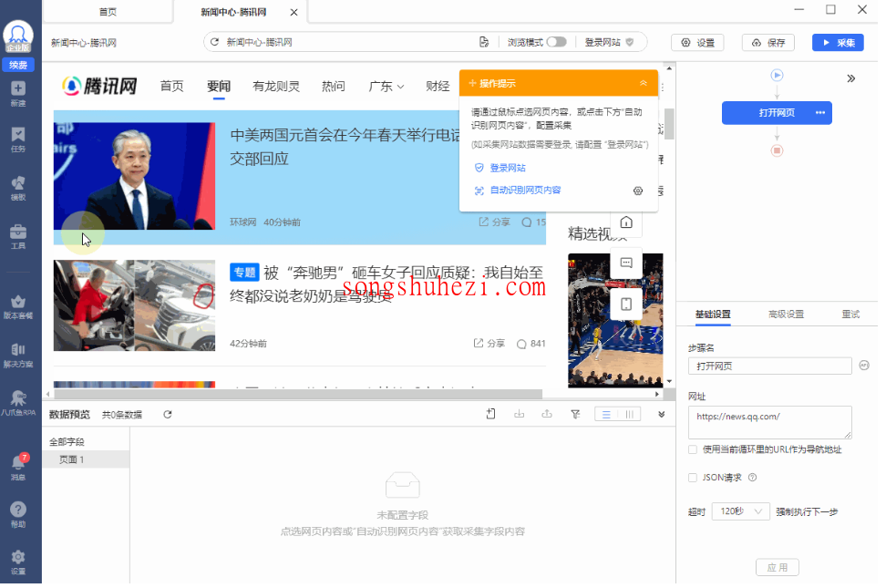Open gear settings in 操作提示 panel

pyautogui.click(x=638, y=191)
